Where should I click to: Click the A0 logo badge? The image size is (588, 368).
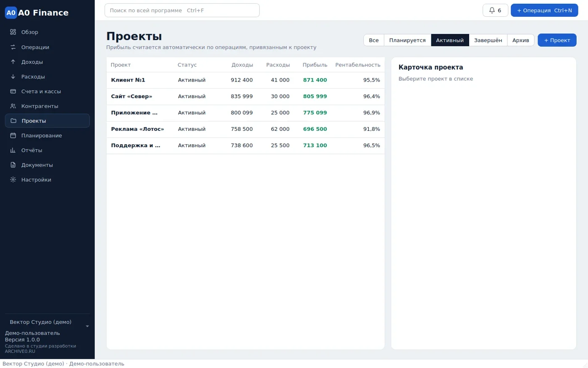pos(11,13)
